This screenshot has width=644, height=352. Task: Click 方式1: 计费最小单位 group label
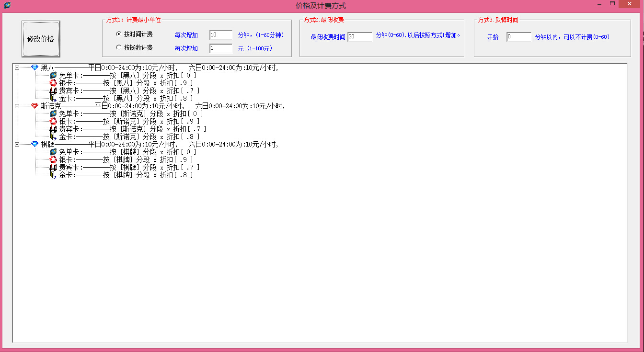(x=134, y=20)
